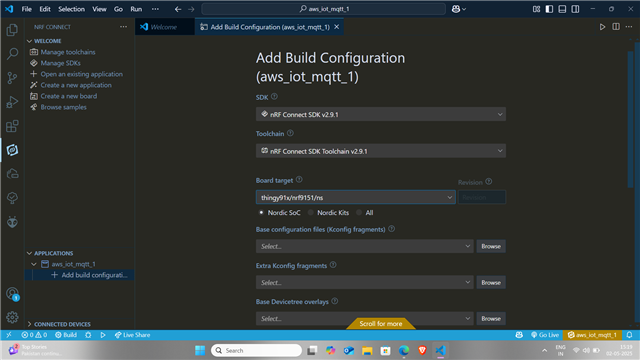Click the Windows taskbar Search box
Viewport: 640px width, 360px height.
[257, 351]
